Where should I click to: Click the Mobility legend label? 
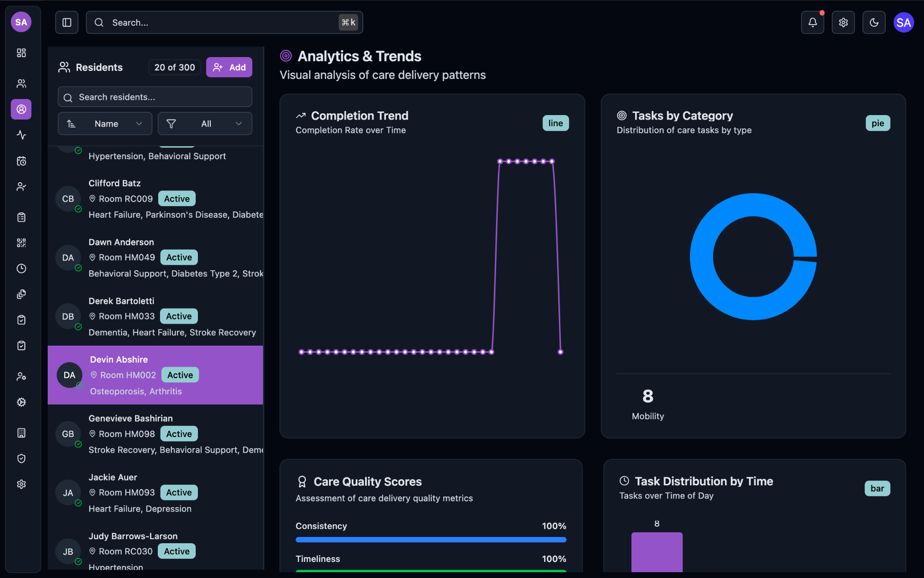[x=648, y=416]
